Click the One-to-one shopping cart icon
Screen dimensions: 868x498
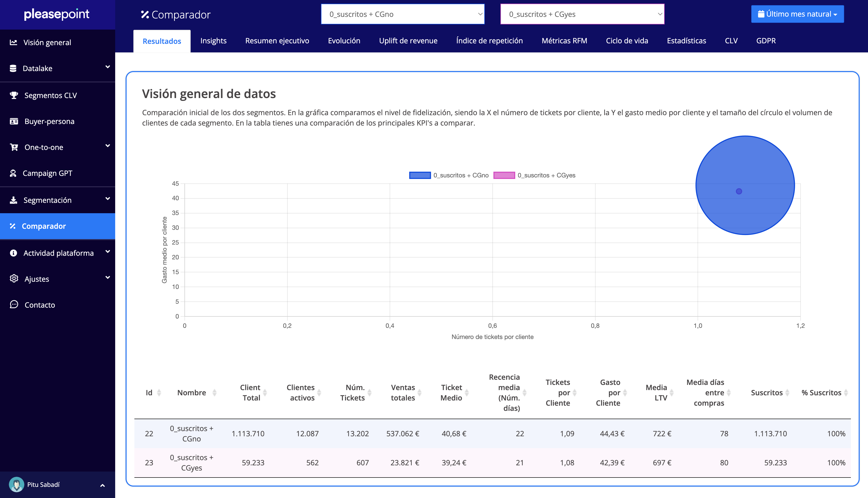(x=14, y=147)
